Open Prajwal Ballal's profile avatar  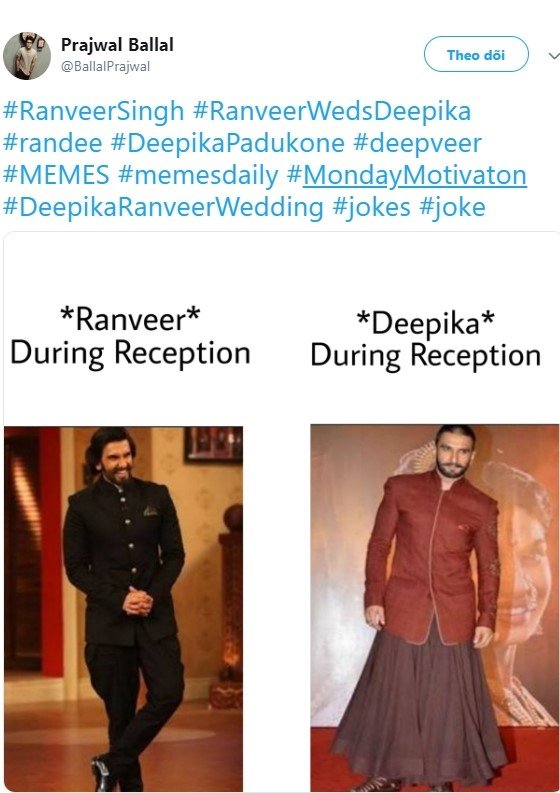click(x=27, y=56)
